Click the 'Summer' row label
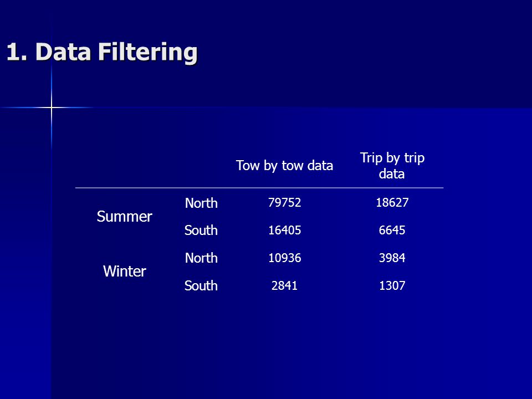 click(125, 217)
